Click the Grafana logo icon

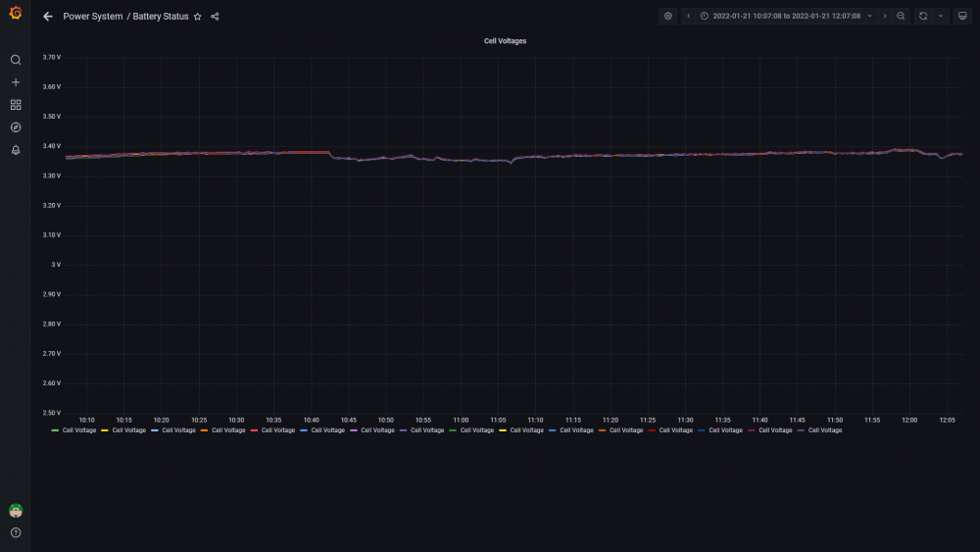point(16,13)
